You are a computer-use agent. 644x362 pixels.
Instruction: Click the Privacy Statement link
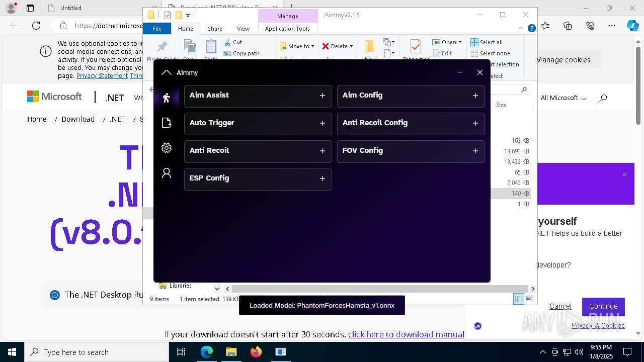coord(102,76)
